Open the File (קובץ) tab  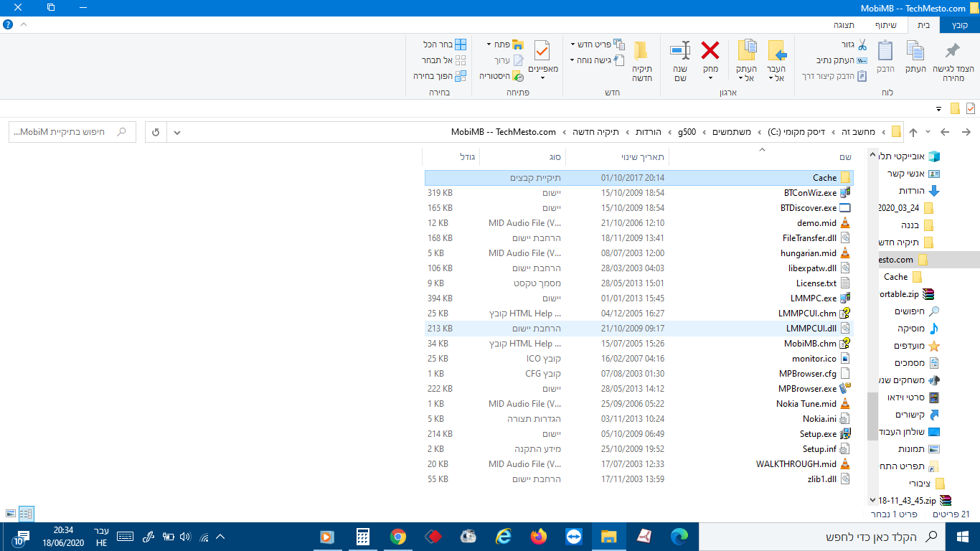click(960, 25)
